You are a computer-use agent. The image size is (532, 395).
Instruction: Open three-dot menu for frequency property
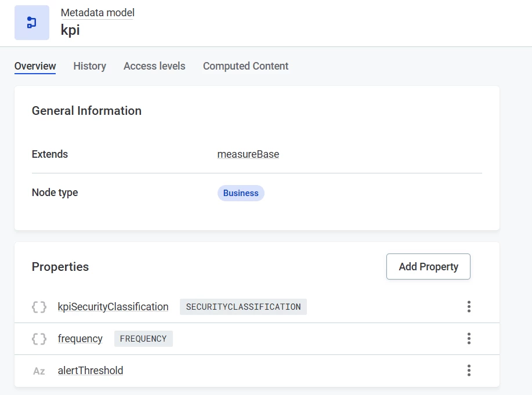click(x=469, y=339)
